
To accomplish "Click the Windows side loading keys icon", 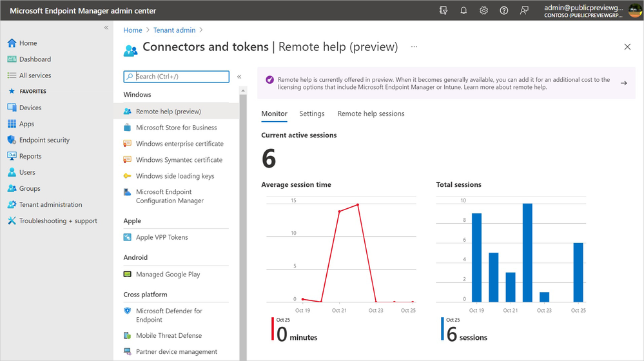I will (x=128, y=176).
